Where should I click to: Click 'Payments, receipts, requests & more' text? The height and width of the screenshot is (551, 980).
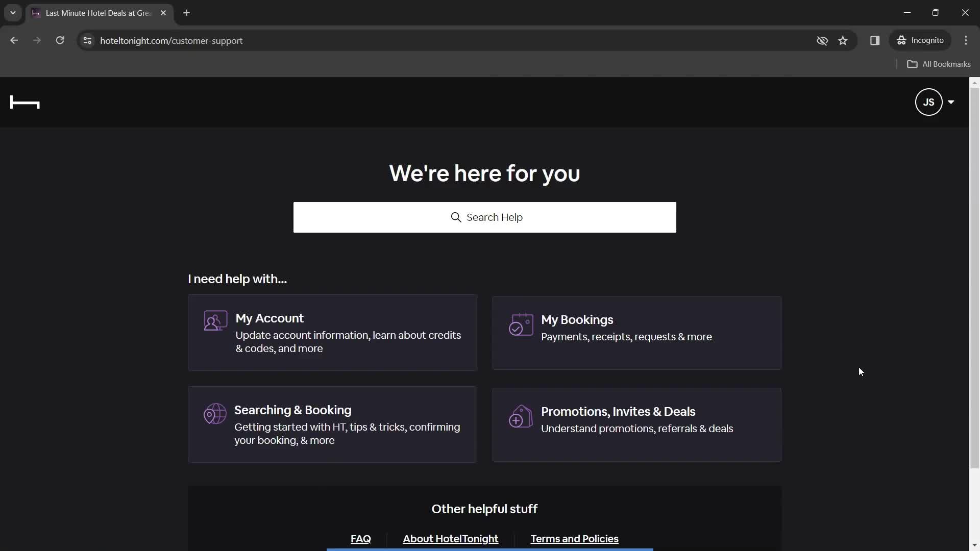[626, 337]
